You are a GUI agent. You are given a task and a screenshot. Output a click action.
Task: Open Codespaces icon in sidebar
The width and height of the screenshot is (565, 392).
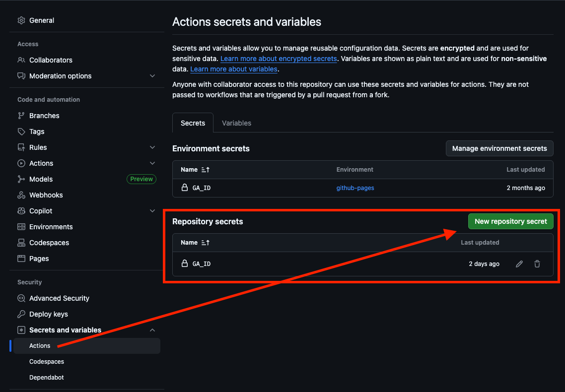tap(21, 243)
